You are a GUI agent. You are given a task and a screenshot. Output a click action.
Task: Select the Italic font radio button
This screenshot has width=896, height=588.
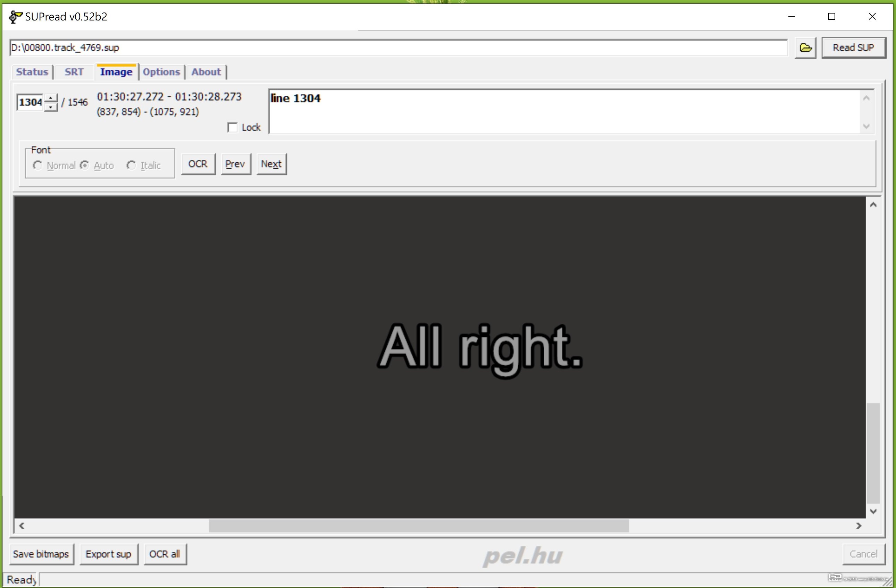[131, 165]
